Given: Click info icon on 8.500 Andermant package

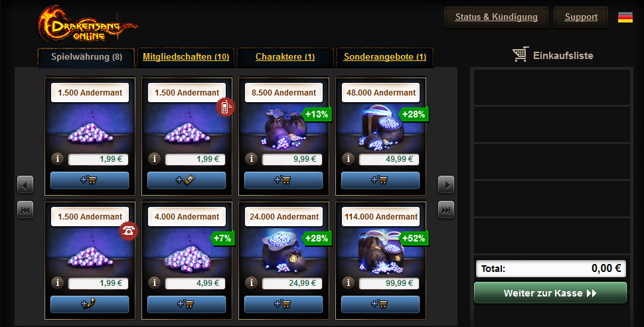Looking at the screenshot, I should (252, 159).
